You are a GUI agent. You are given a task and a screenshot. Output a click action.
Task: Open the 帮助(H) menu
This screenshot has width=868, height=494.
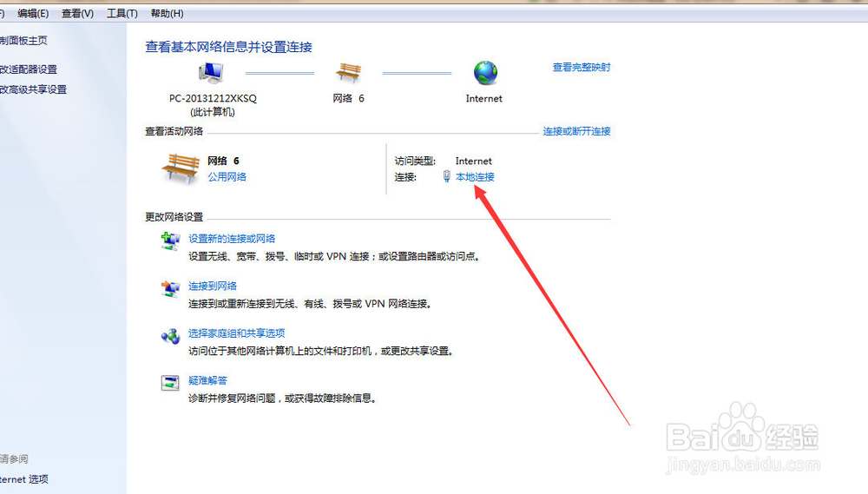[168, 13]
